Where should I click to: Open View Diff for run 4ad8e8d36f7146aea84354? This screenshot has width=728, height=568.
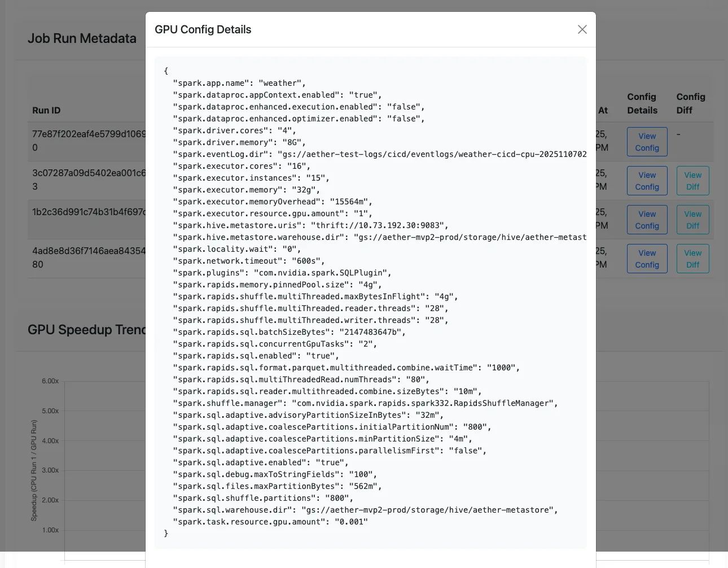(692, 258)
